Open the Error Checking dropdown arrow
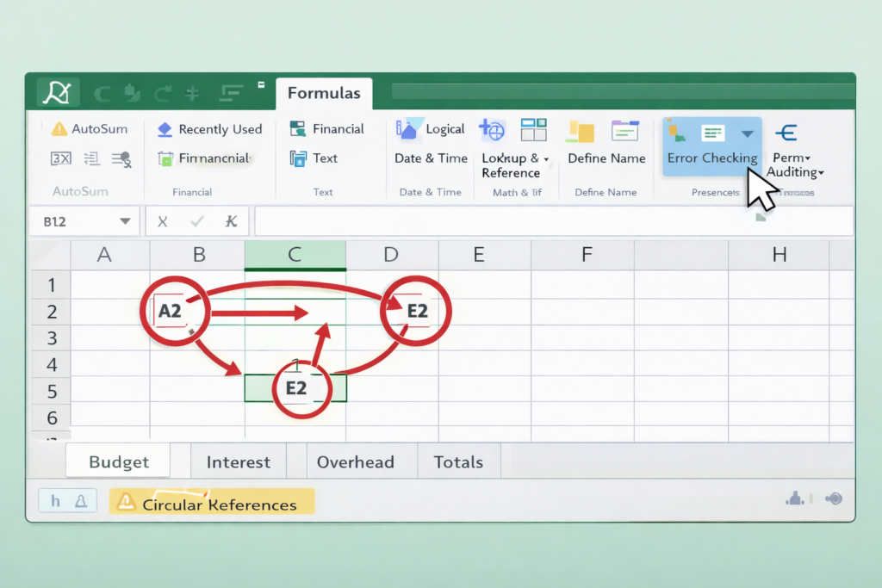 (x=747, y=133)
